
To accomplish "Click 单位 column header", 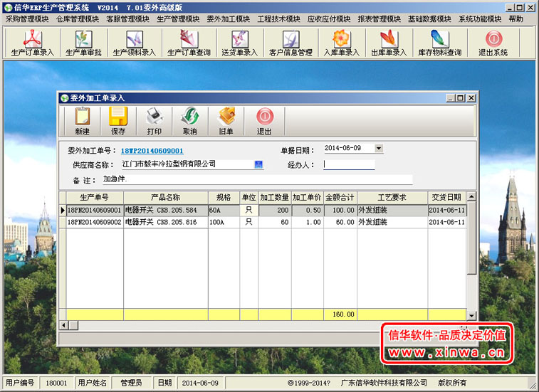I will click(x=249, y=197).
